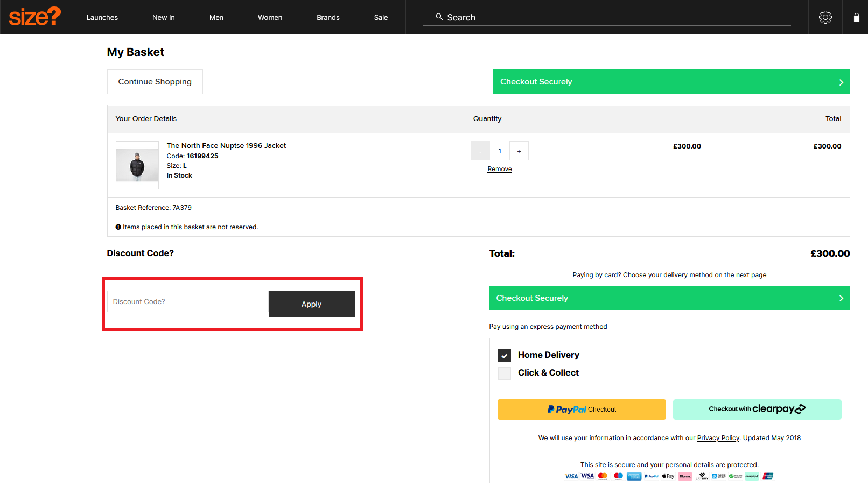This screenshot has height=487, width=868.
Task: Click the search magnifier icon
Action: tap(439, 17)
